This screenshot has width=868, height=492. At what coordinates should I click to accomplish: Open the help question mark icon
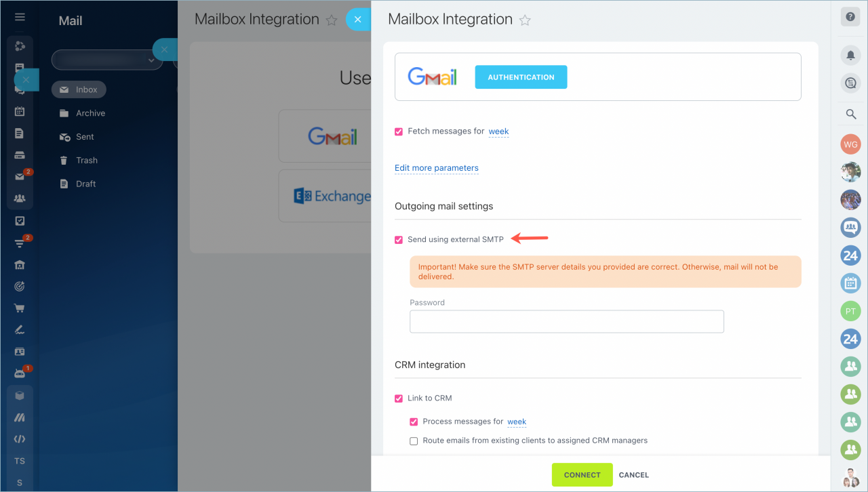click(x=850, y=17)
